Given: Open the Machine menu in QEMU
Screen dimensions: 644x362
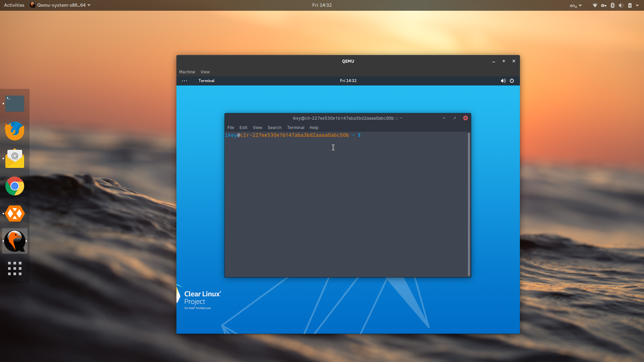Looking at the screenshot, I should click(x=187, y=72).
